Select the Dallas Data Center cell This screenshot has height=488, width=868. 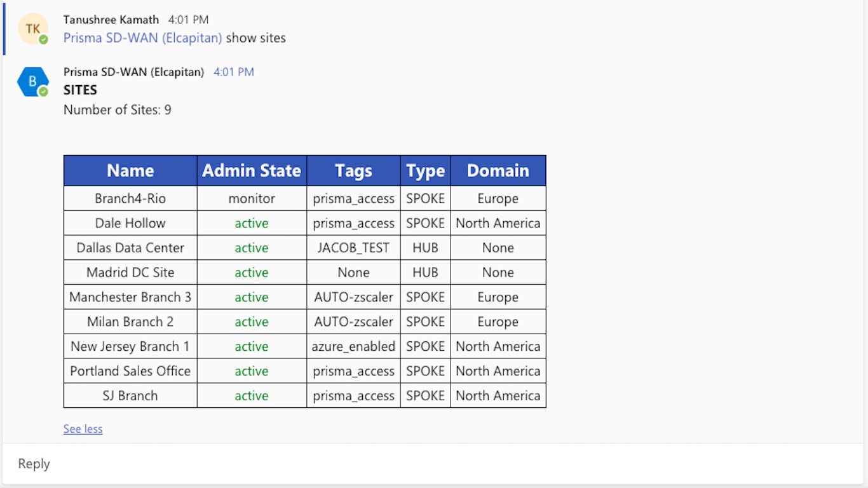[130, 248]
